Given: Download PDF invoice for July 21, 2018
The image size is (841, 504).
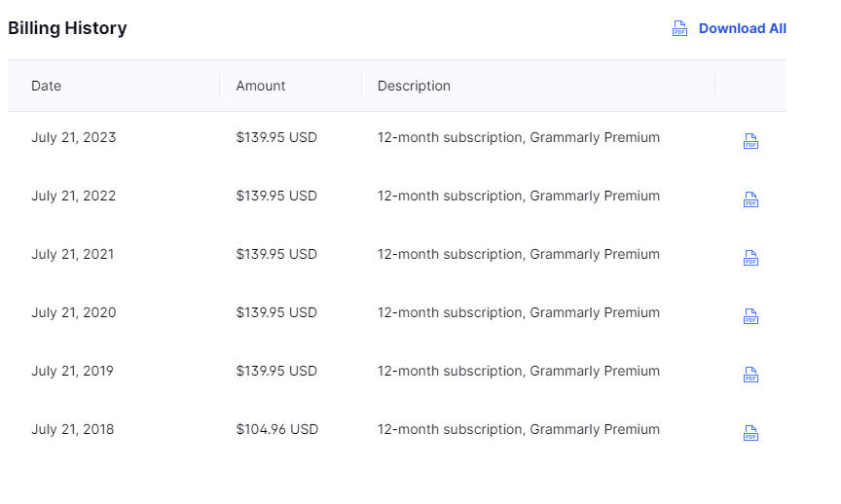Looking at the screenshot, I should [750, 433].
